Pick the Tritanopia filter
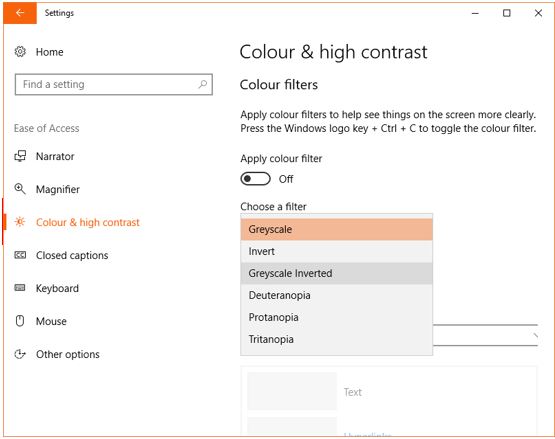Screen dimensions: 555x439 pyautogui.click(x=337, y=339)
